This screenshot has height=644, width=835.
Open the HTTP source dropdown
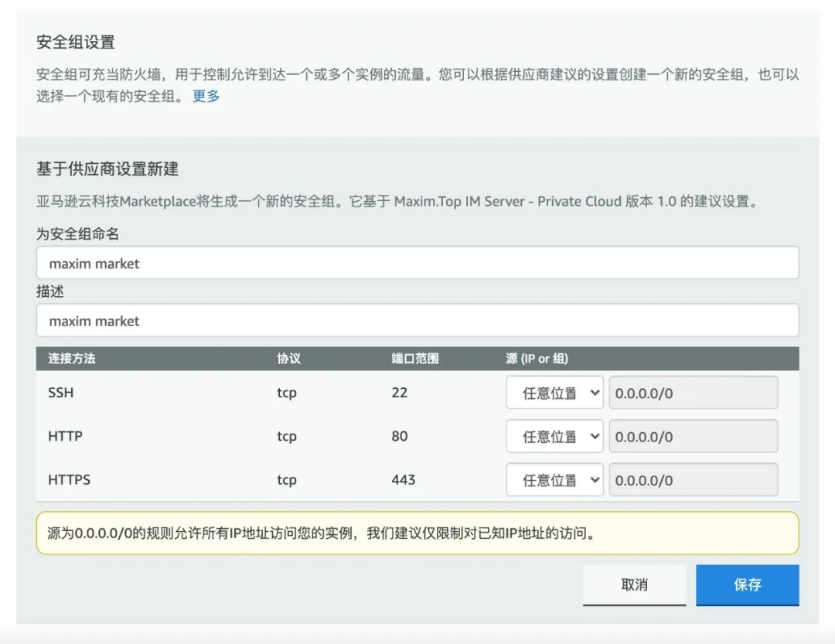click(x=554, y=436)
